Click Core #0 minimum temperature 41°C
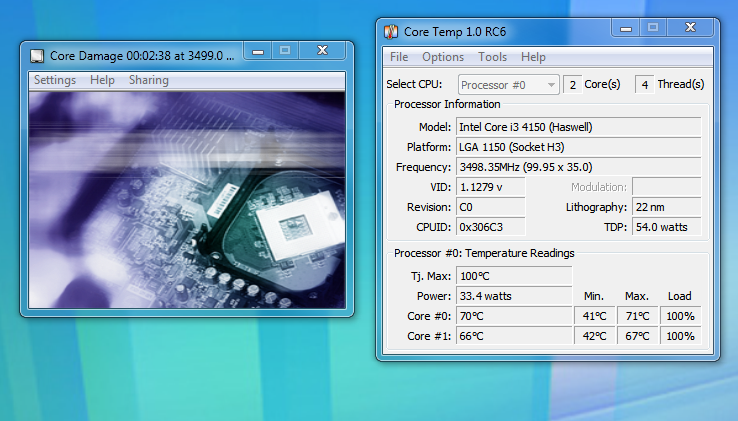 [x=594, y=316]
